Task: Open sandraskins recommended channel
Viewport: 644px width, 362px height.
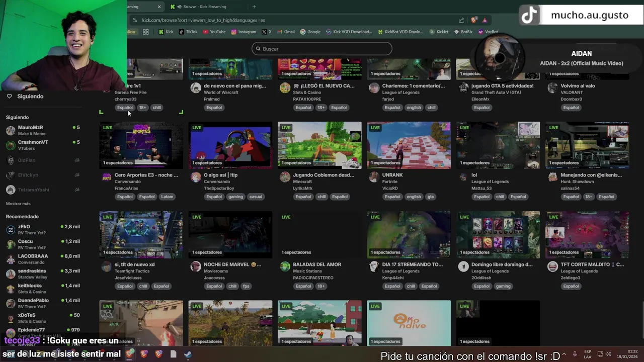Action: [43, 274]
